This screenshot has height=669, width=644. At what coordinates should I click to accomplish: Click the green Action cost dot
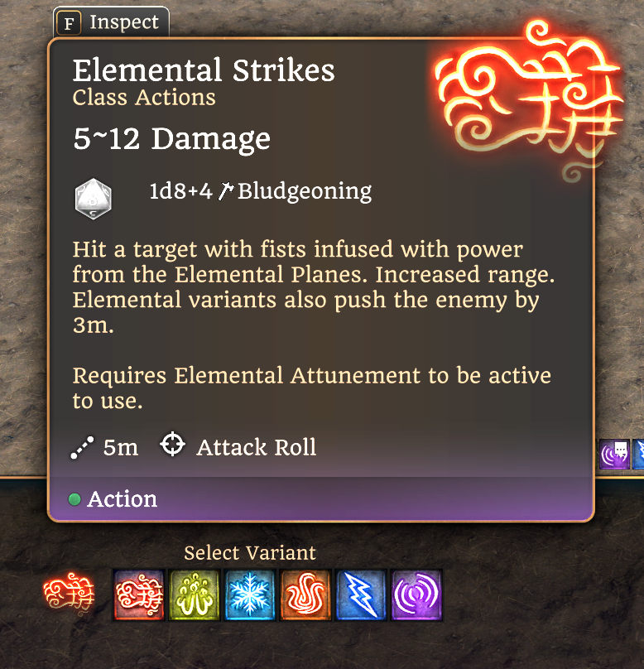click(x=74, y=499)
